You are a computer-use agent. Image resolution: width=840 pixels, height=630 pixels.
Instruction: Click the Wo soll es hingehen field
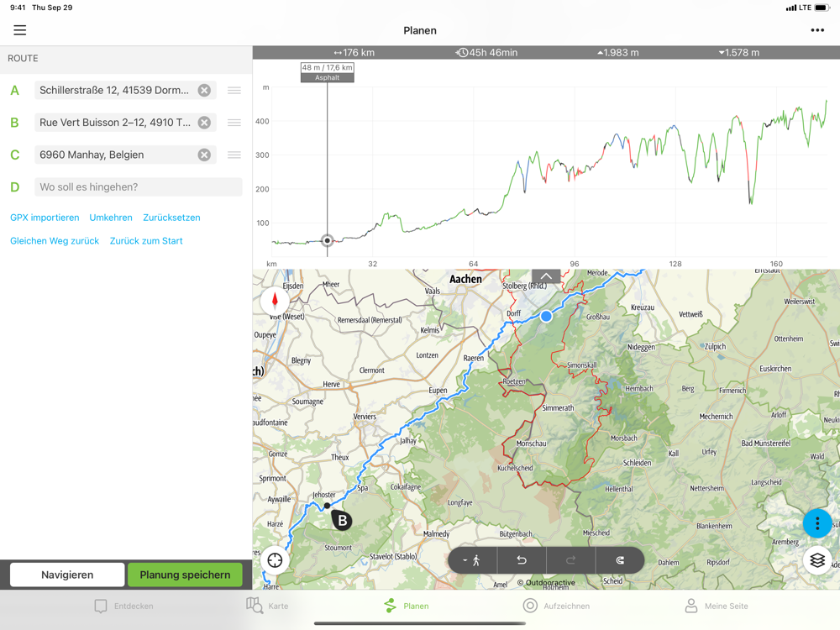(139, 187)
